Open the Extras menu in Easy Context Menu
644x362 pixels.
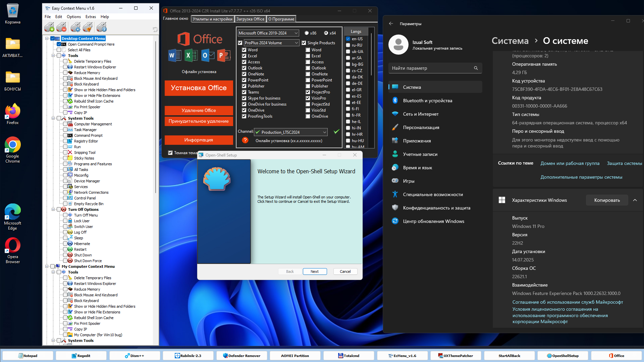pyautogui.click(x=91, y=17)
